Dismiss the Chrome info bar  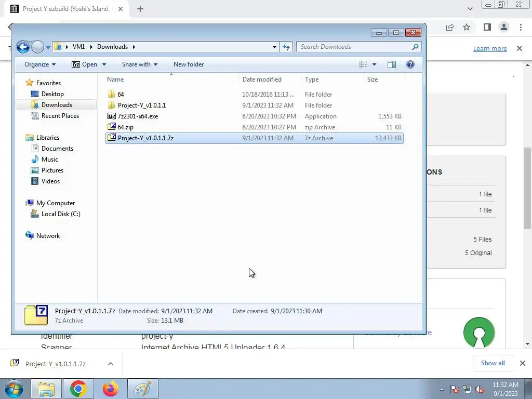[520, 48]
